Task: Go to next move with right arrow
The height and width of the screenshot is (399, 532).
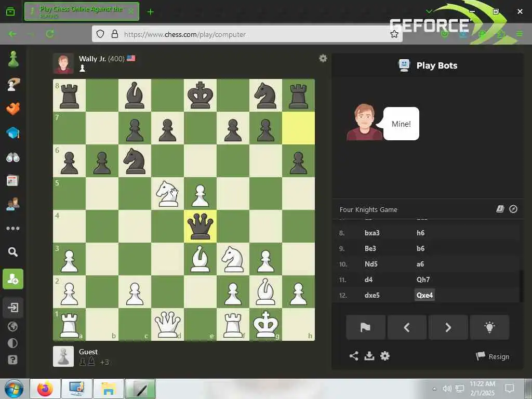Action: click(448, 327)
